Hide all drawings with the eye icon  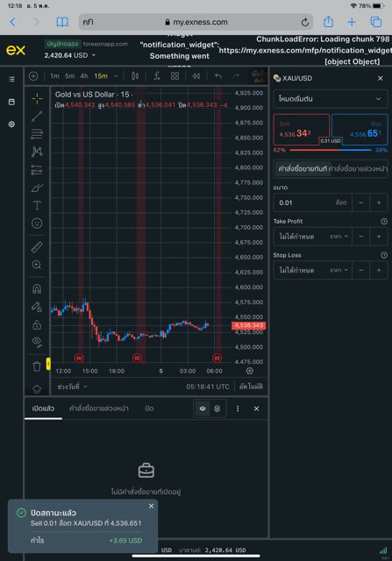[37, 342]
